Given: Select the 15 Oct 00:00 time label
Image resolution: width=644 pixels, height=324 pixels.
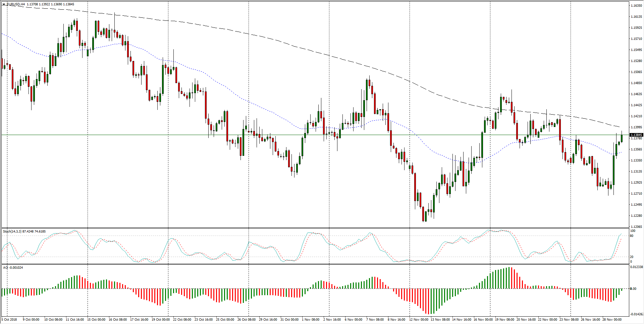Looking at the screenshot, I should [96, 320].
